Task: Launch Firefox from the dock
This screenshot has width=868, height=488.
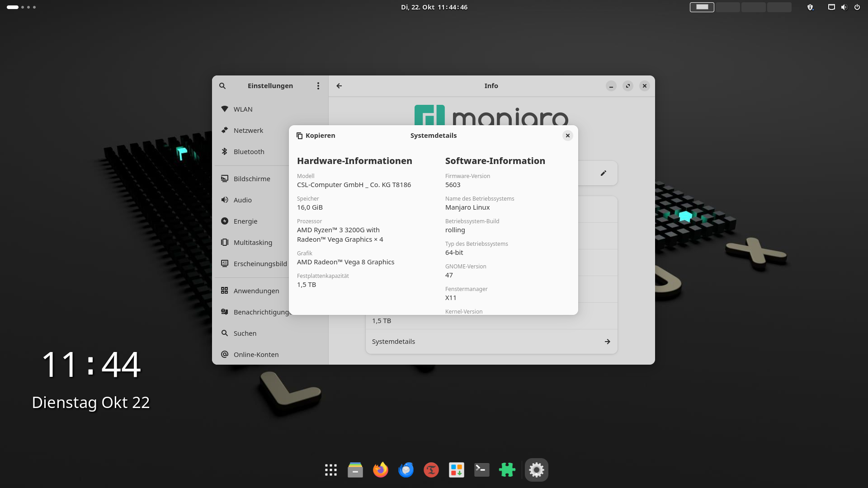Action: [x=380, y=470]
